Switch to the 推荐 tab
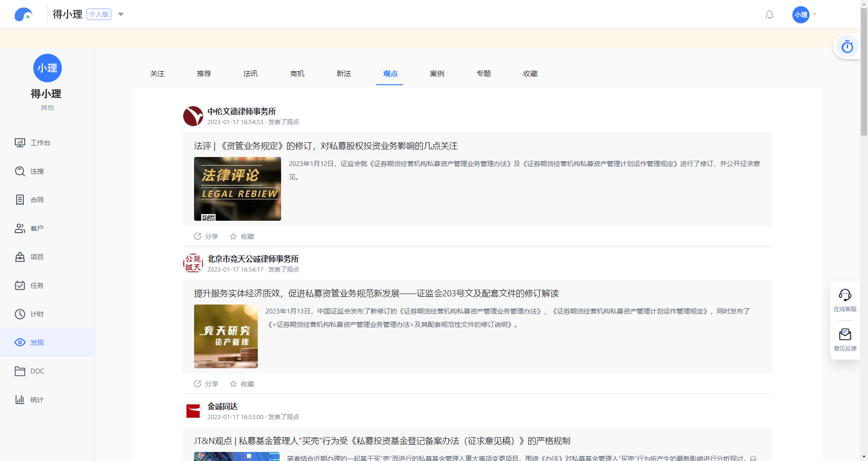This screenshot has width=868, height=461. point(204,74)
